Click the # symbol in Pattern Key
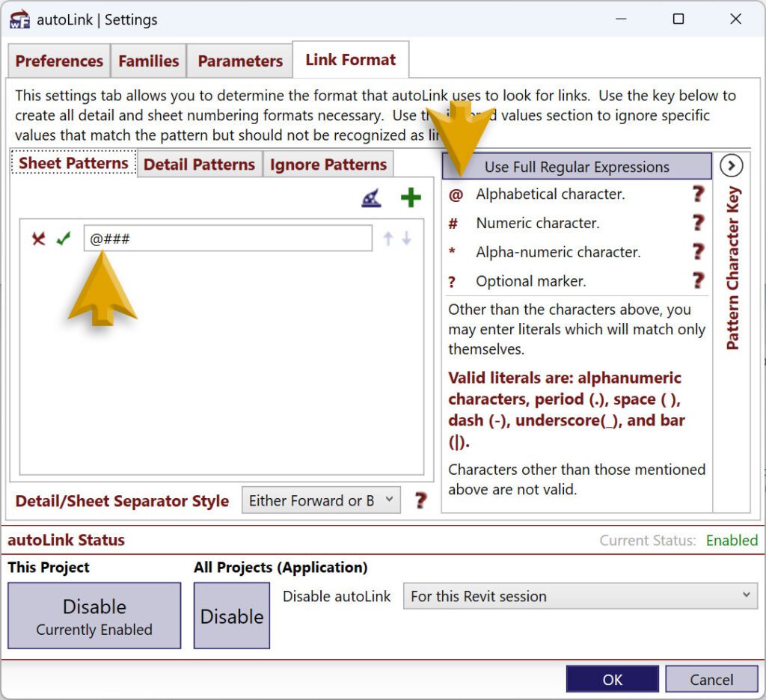 pos(453,224)
